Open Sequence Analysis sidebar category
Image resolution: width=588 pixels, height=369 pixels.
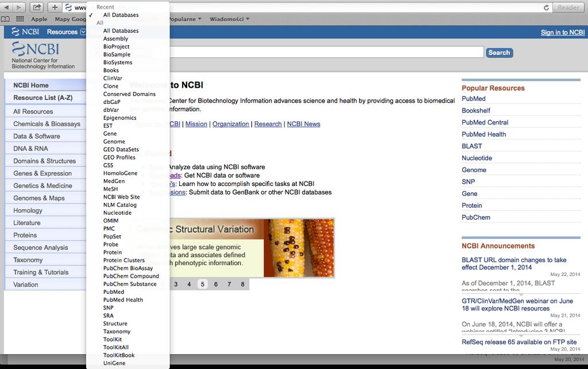click(x=45, y=247)
